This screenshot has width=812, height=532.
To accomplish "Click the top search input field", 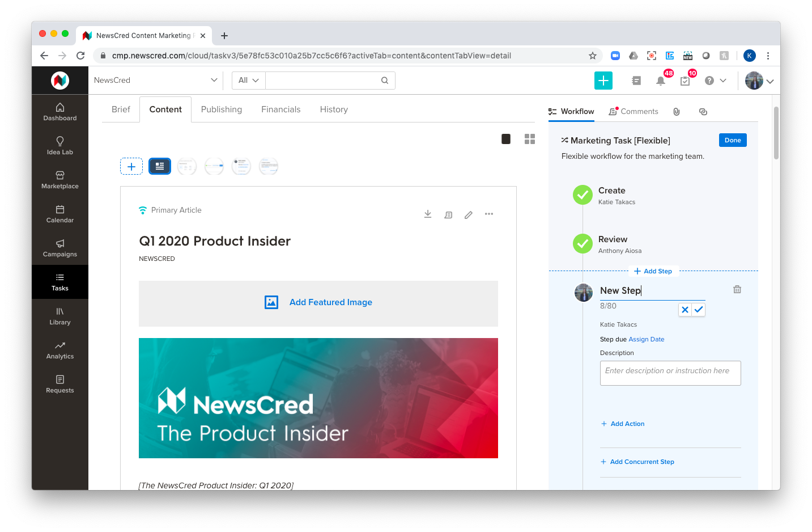I will pyautogui.click(x=322, y=81).
